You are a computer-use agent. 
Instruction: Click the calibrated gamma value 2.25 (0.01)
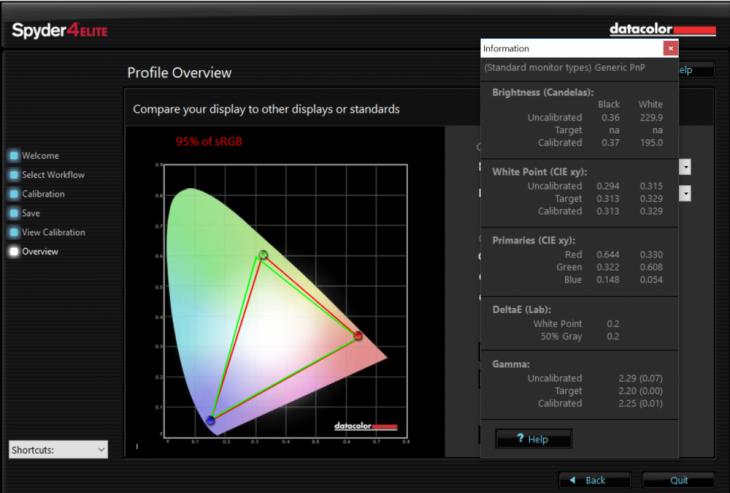tap(640, 403)
